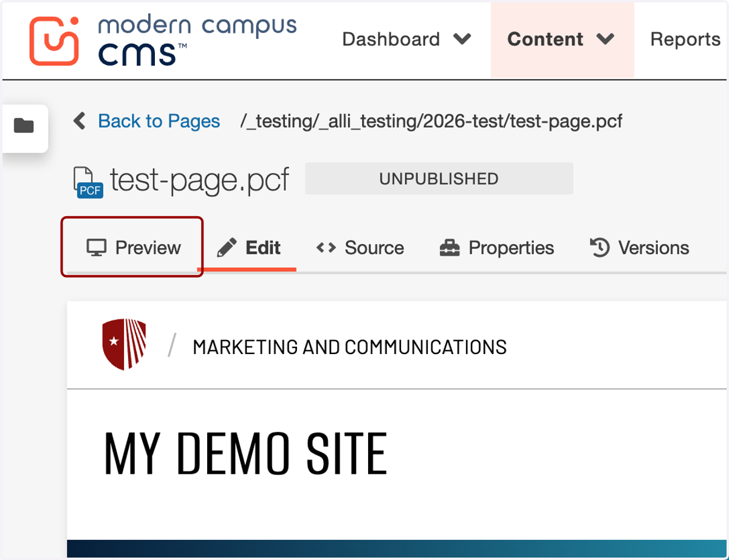Click the test-page.pcf file title
This screenshot has height=560, width=729.
pos(199,180)
